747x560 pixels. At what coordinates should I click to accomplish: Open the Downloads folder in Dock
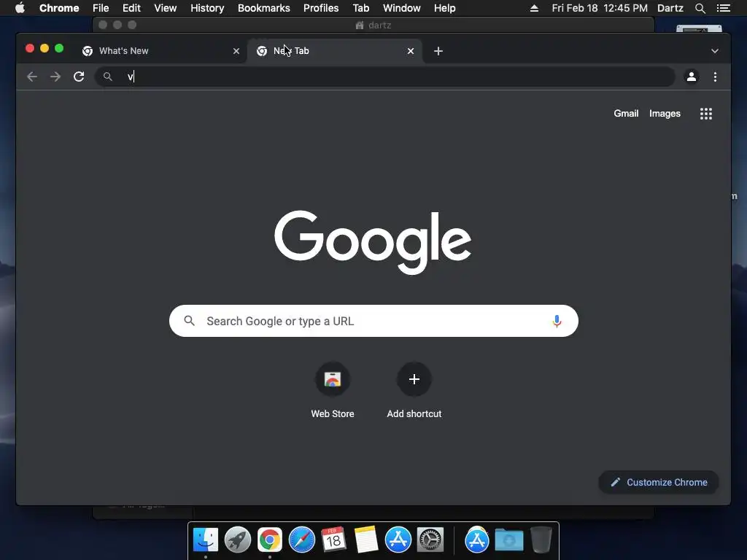coord(508,540)
